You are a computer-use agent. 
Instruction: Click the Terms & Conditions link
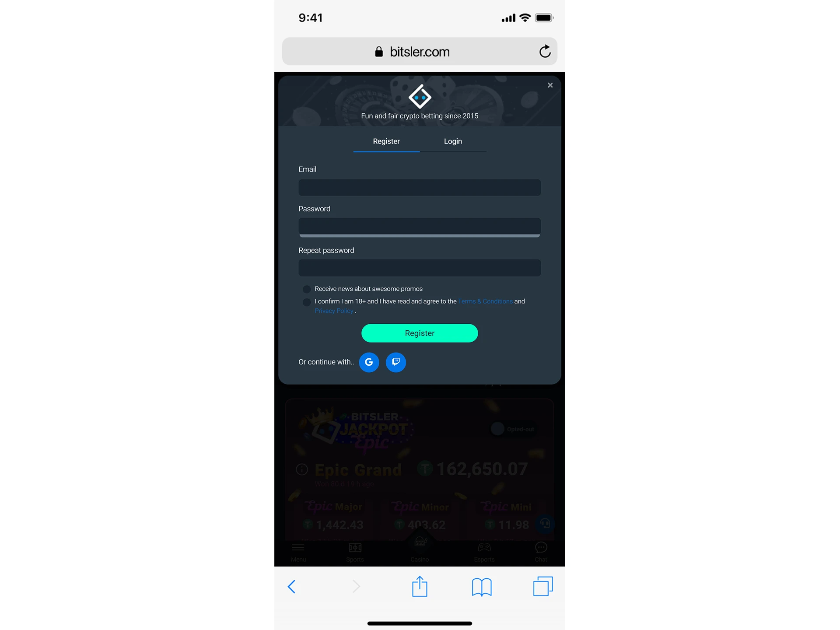(x=484, y=301)
